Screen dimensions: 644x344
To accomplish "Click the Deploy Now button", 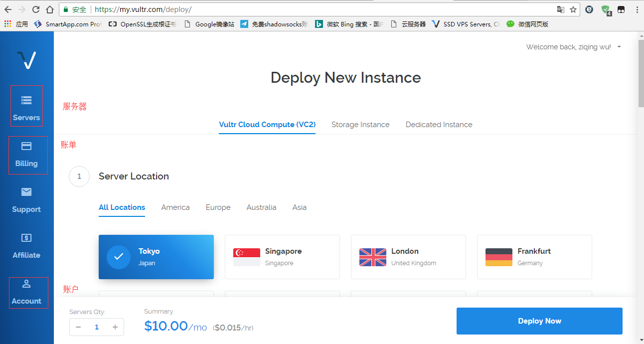I will pyautogui.click(x=539, y=321).
